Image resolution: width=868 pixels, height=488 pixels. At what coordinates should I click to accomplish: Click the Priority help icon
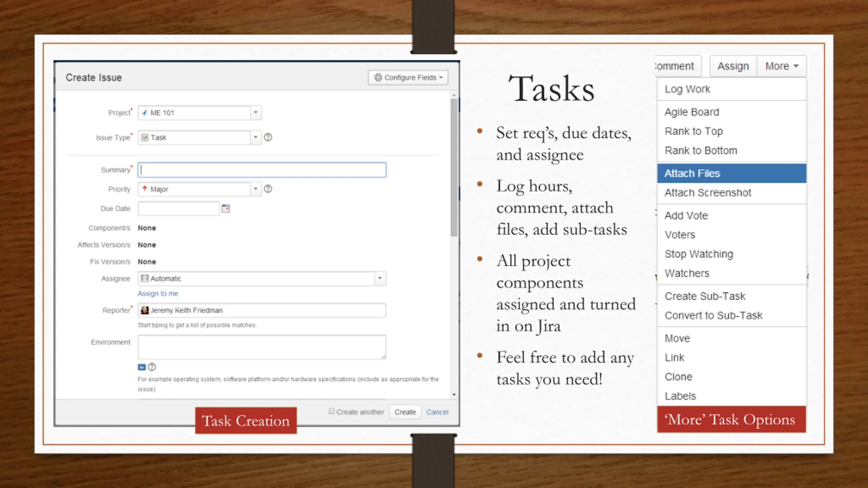(x=268, y=189)
